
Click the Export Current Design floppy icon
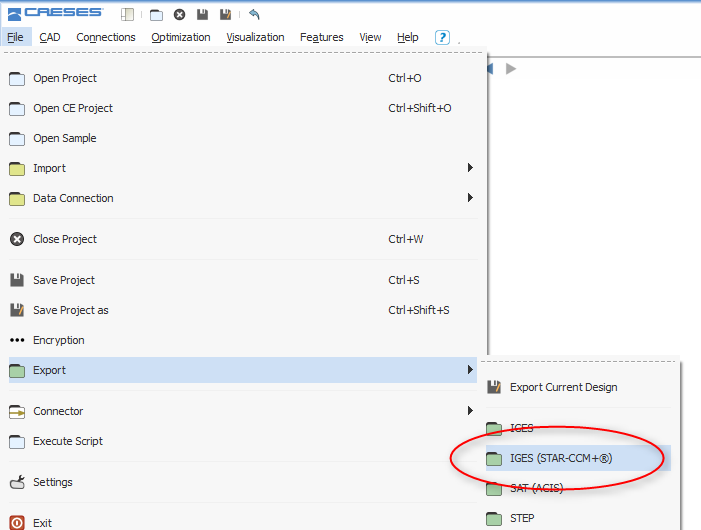[494, 387]
